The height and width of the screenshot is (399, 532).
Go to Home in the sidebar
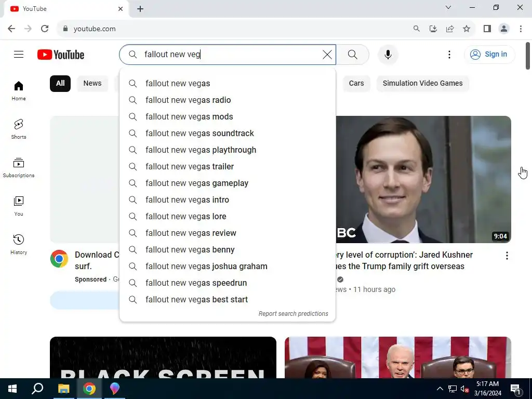coord(19,91)
